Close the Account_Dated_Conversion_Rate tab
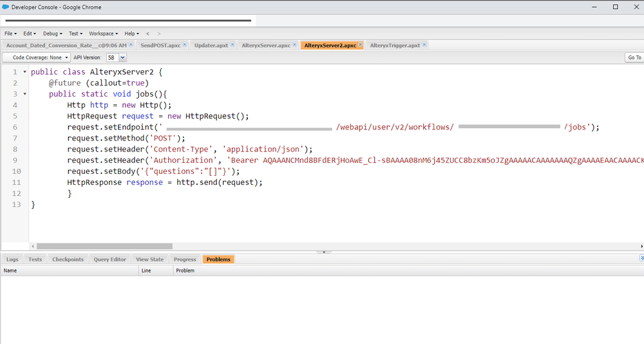Image resolution: width=644 pixels, height=344 pixels. (x=131, y=44)
